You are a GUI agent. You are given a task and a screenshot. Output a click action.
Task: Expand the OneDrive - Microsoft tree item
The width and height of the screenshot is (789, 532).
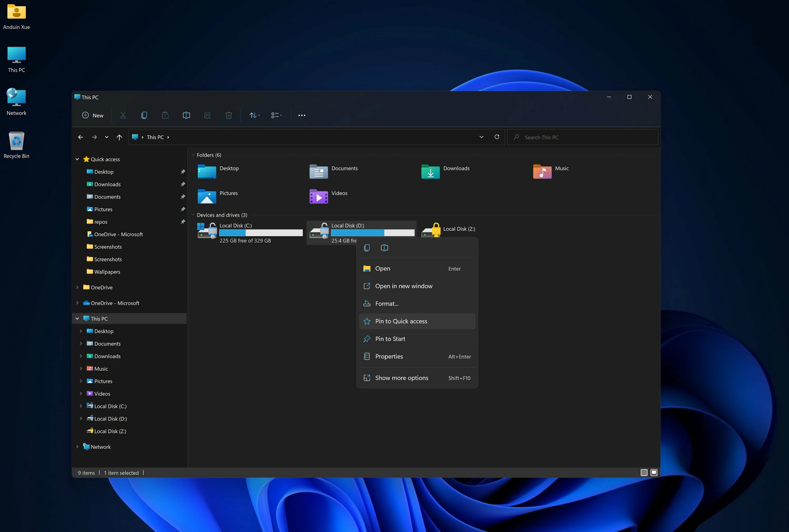click(78, 303)
